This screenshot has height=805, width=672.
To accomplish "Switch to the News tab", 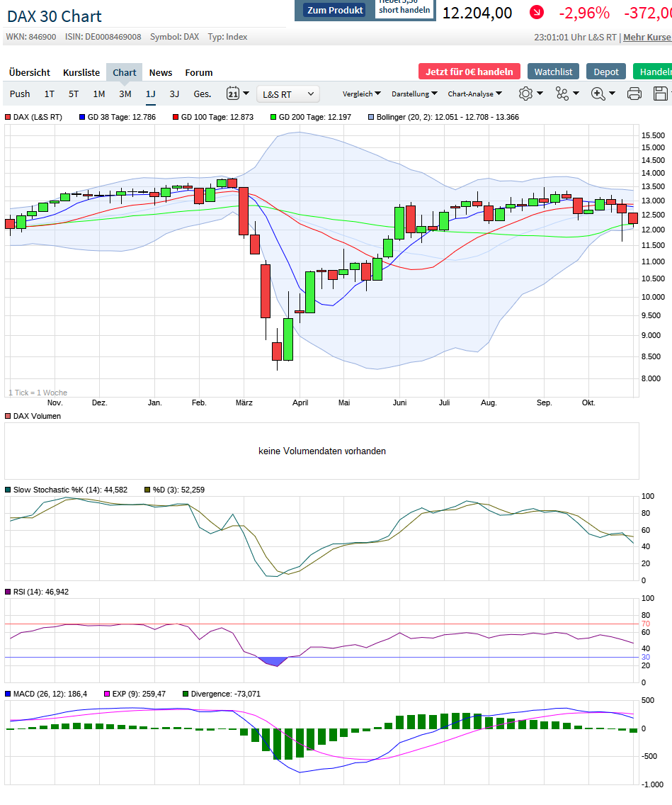I will (x=161, y=72).
